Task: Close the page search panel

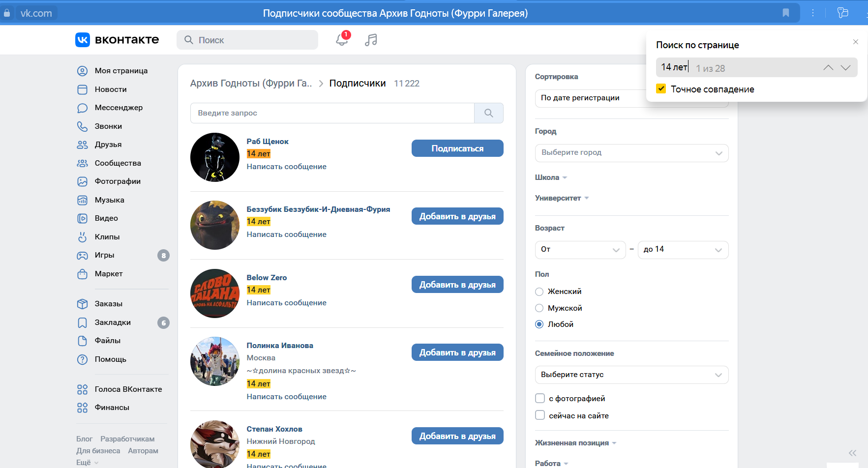Action: pos(856,42)
